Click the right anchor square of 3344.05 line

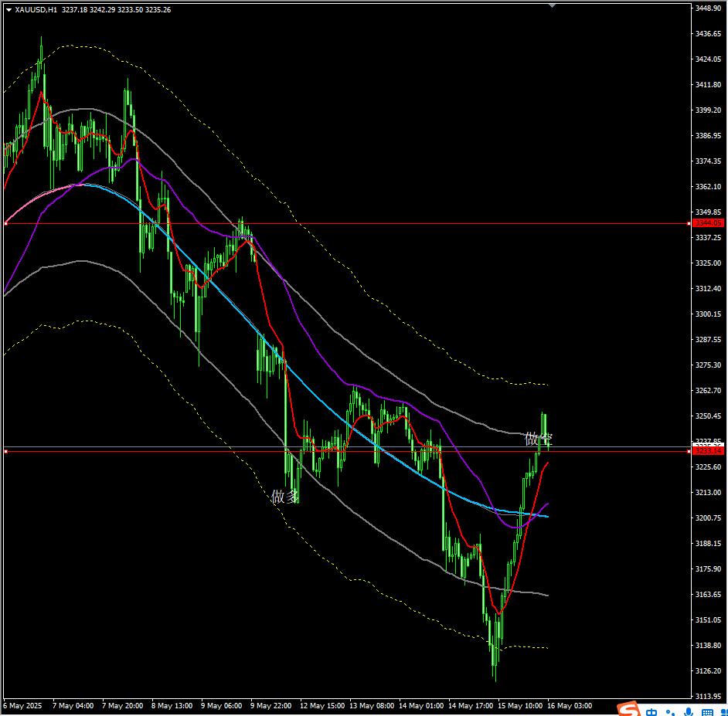689,224
